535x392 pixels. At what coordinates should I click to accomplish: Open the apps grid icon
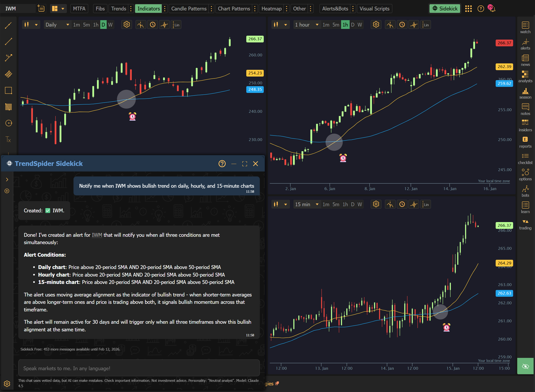[x=468, y=9]
